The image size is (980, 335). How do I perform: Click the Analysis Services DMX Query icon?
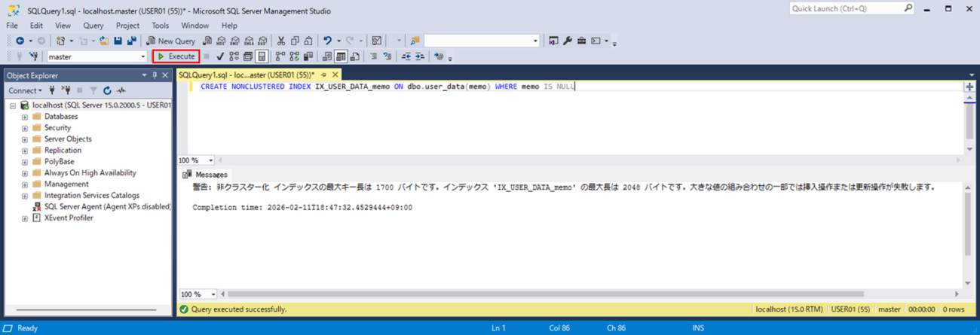[234, 41]
